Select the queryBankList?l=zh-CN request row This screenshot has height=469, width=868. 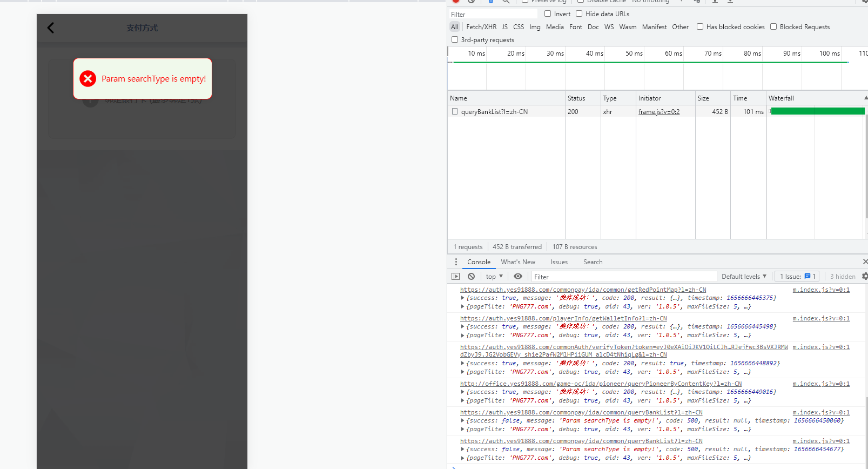[656, 112]
